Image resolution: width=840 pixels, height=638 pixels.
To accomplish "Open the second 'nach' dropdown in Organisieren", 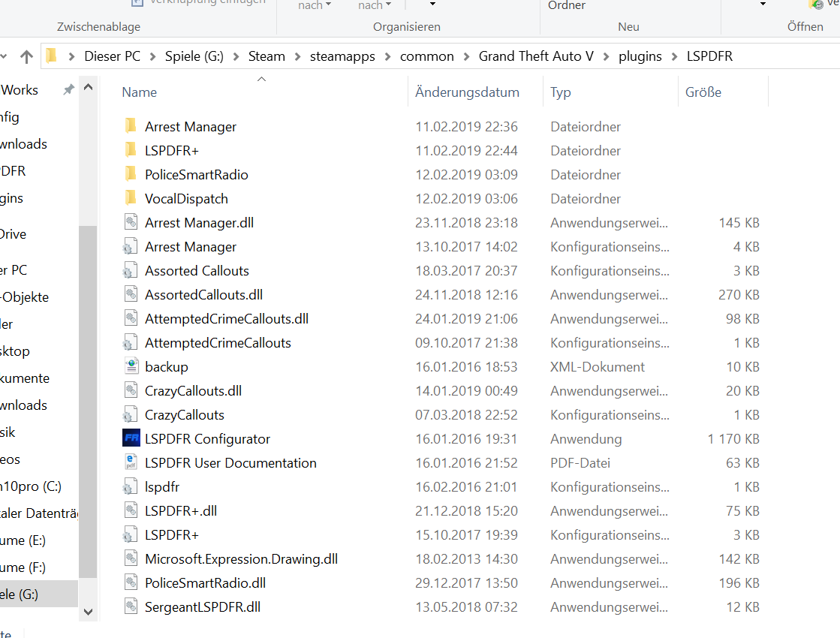I will 375,5.
